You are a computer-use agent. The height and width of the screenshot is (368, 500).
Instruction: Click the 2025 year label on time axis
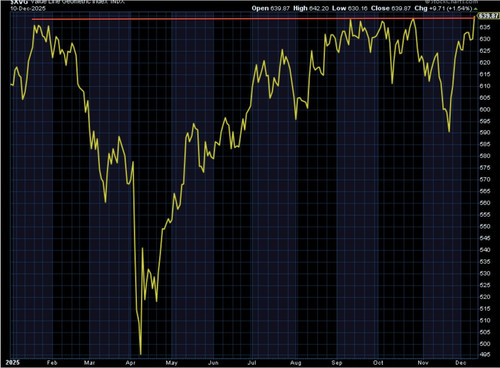pyautogui.click(x=13, y=362)
